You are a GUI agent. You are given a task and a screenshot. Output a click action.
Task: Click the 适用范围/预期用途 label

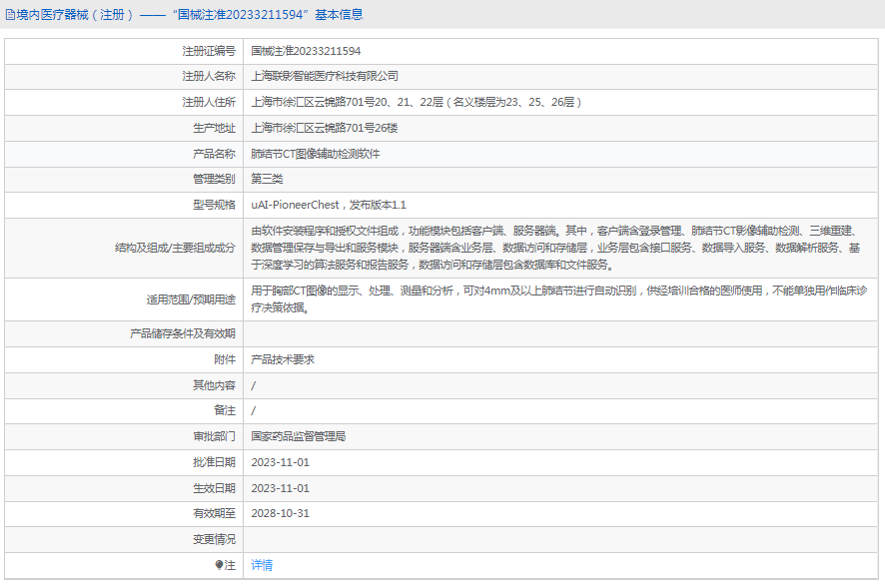(191, 299)
